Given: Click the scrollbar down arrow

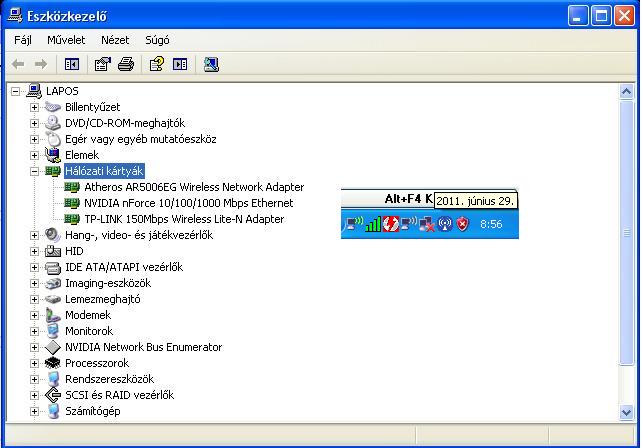Looking at the screenshot, I should coord(627,412).
